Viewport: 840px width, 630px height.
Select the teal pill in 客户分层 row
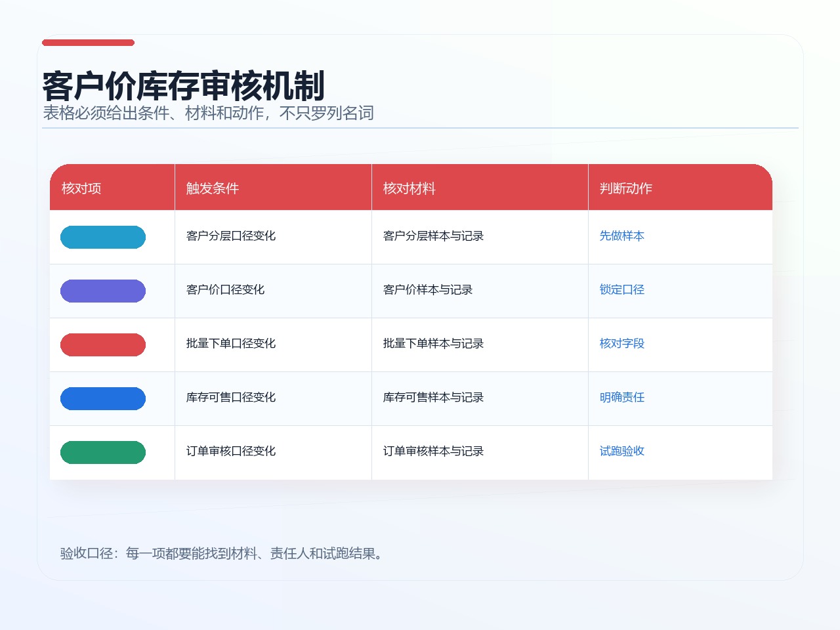pos(103,237)
